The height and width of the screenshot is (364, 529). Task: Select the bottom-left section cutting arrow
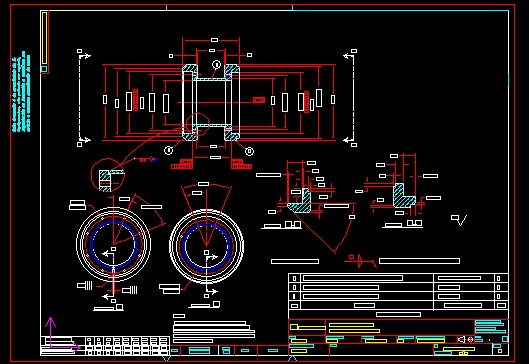coord(84,141)
